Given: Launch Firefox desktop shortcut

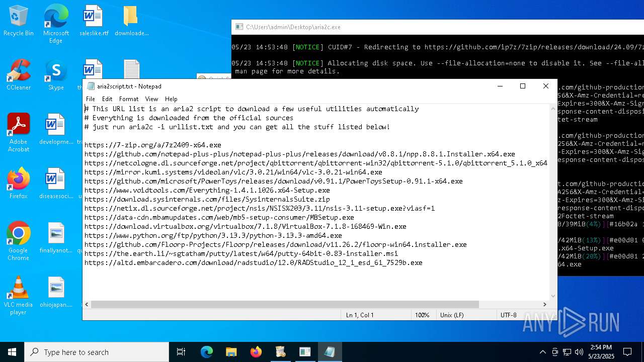Looking at the screenshot, I should point(19,184).
